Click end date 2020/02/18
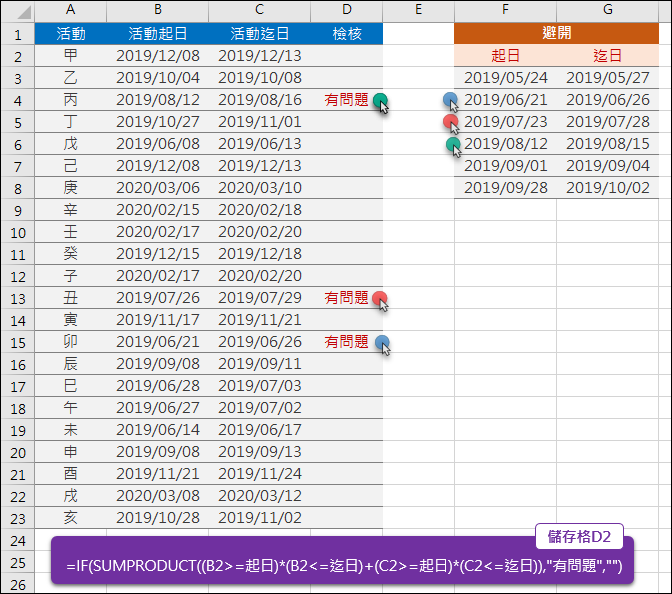This screenshot has height=594, width=672. [x=259, y=210]
